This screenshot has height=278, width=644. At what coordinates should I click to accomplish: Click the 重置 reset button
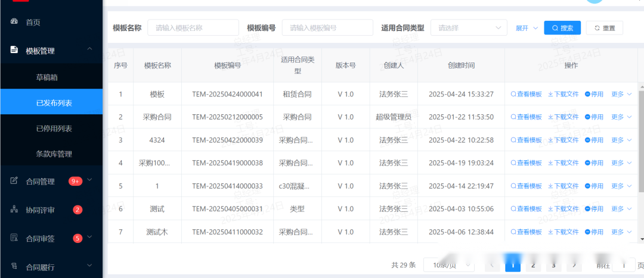coord(604,28)
